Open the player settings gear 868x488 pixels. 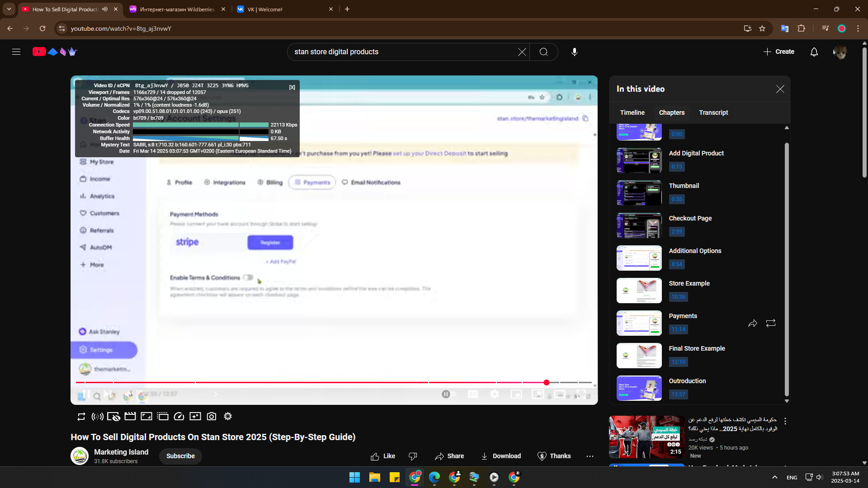pos(495,394)
